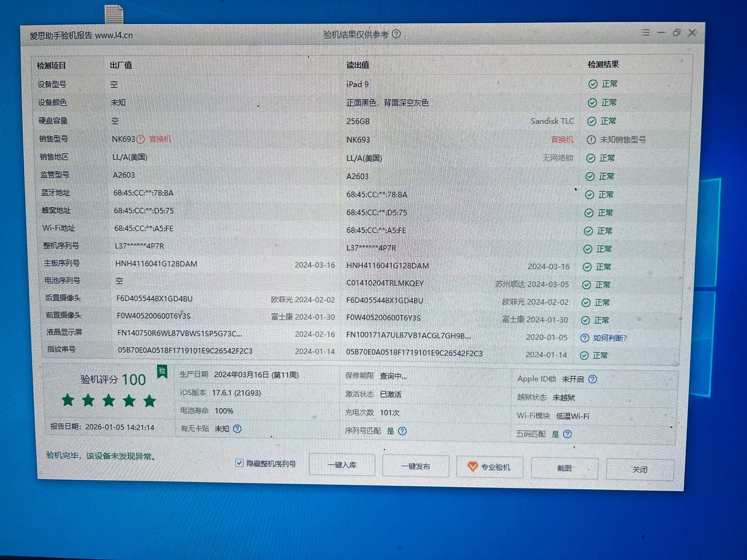Click the 一键入库 button
This screenshot has height=560, width=747.
click(x=342, y=465)
